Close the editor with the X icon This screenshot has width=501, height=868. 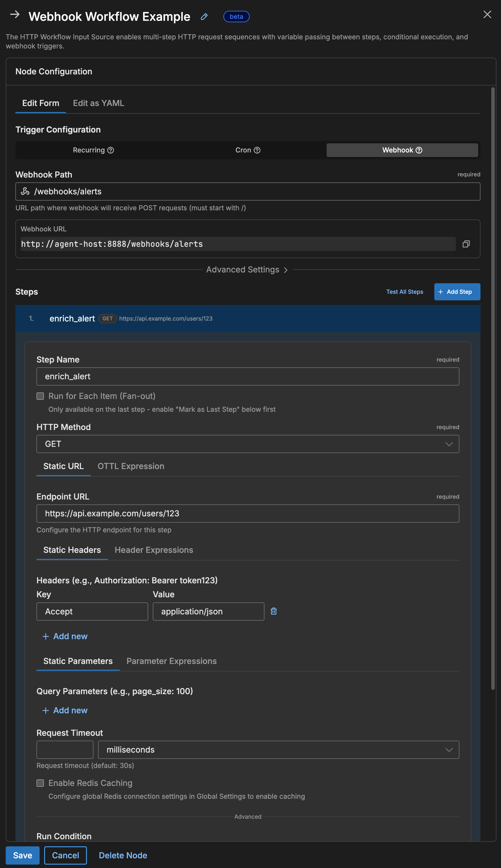(487, 15)
